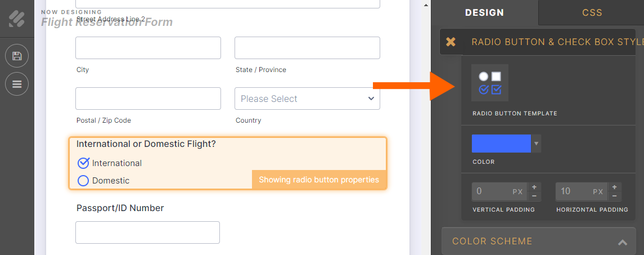The width and height of the screenshot is (644, 255).
Task: Collapse the Color Scheme section
Action: 622,242
